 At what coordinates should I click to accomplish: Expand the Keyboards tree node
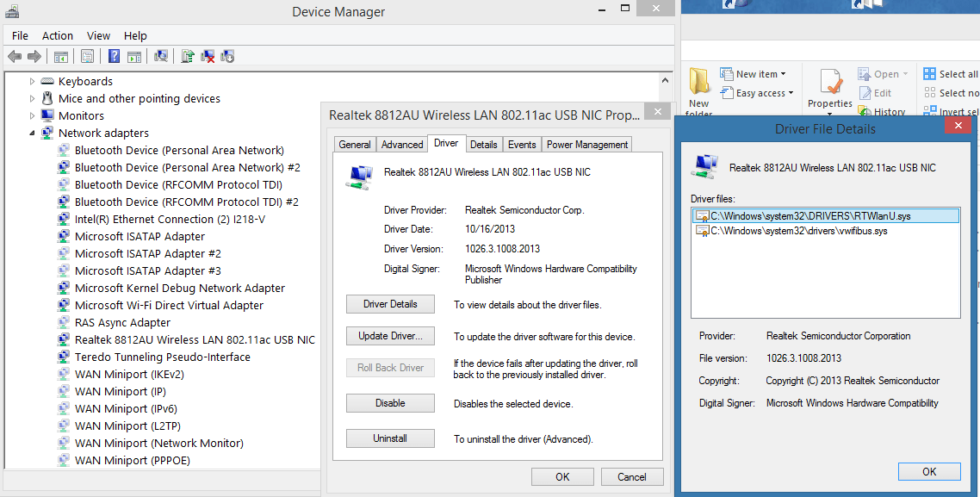click(x=32, y=81)
